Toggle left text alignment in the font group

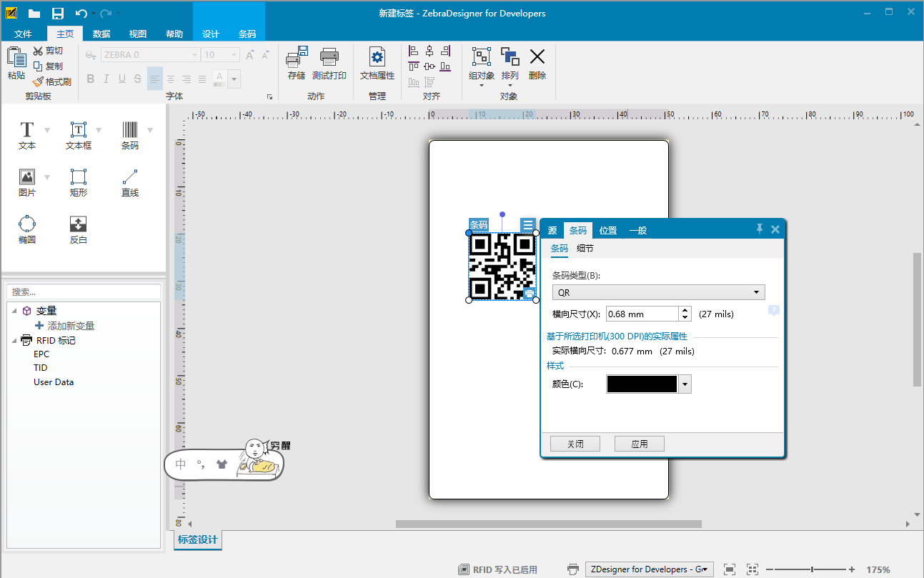point(155,79)
